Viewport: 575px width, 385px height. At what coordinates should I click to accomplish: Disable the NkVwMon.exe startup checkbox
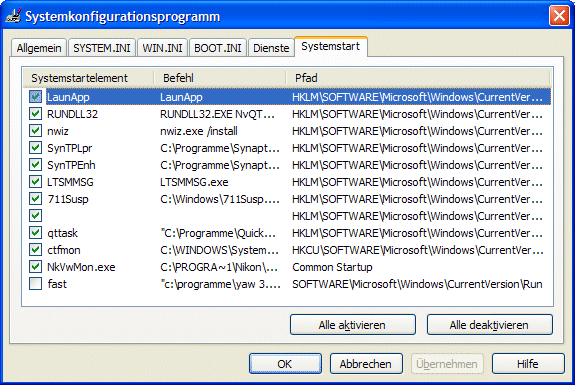(36, 267)
